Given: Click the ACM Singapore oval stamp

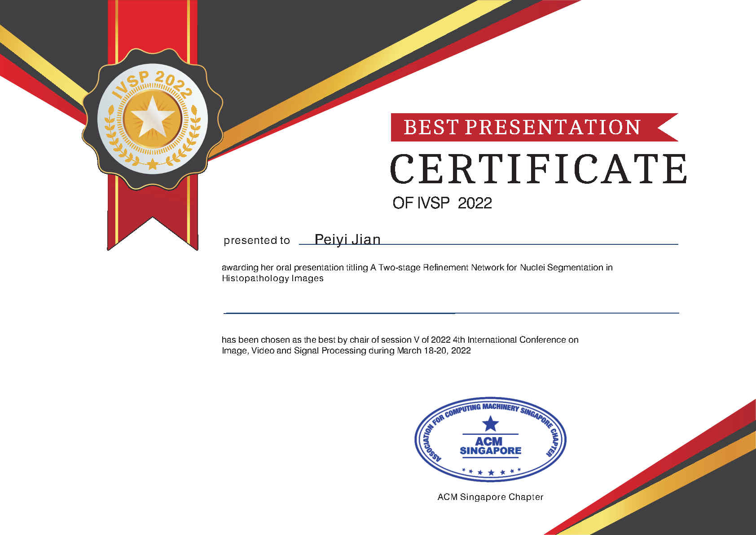Looking at the screenshot, I should point(490,439).
